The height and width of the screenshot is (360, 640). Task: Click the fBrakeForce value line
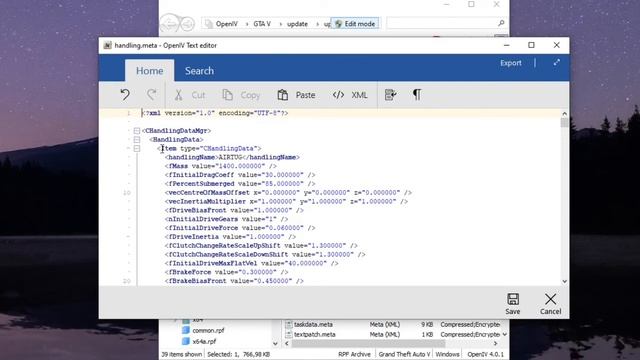227,272
